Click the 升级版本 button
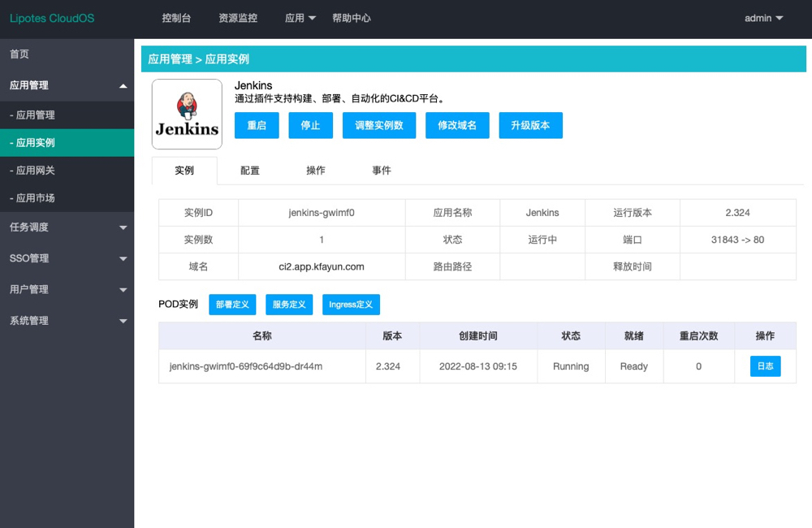The image size is (812, 528). point(530,125)
